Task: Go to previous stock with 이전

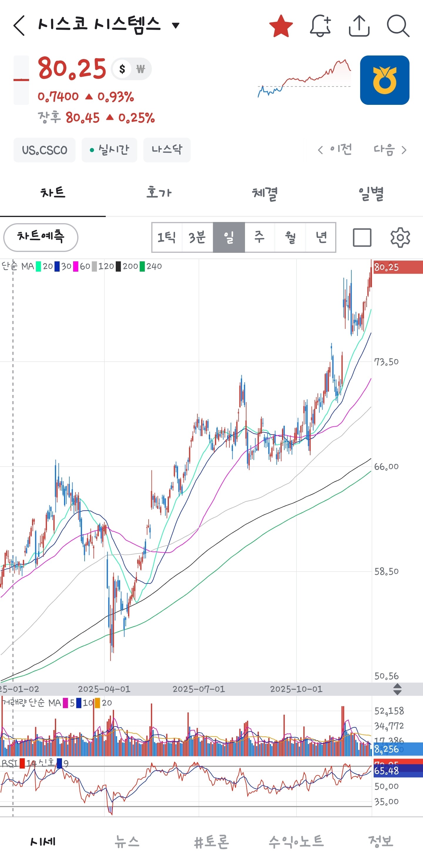Action: point(335,149)
